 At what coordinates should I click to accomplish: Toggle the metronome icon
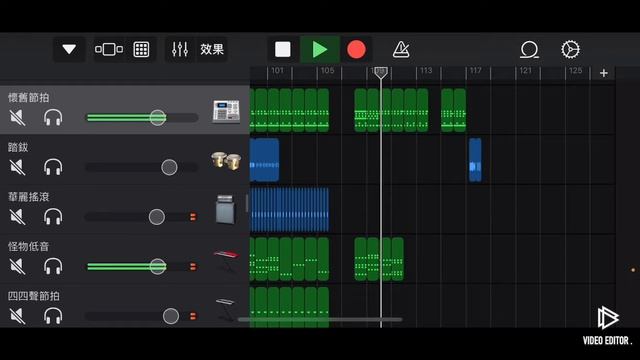coord(401,49)
